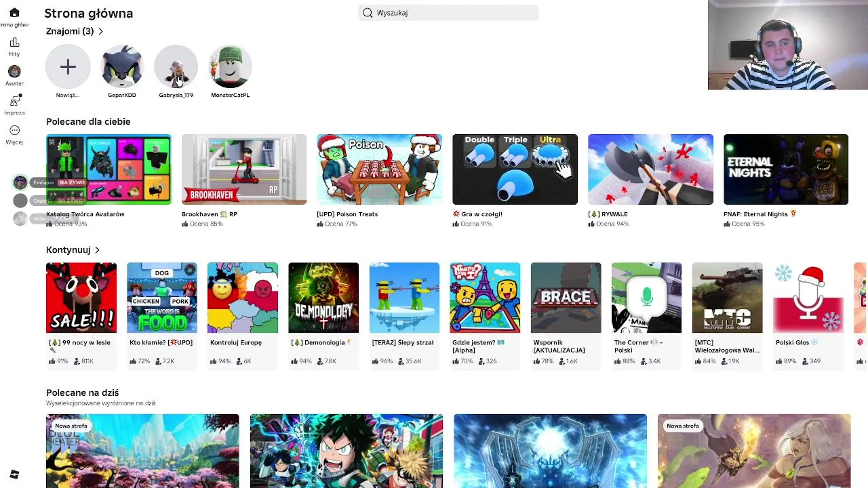
Task: Open the Kto kłamie? game thumbnail
Action: click(x=162, y=298)
